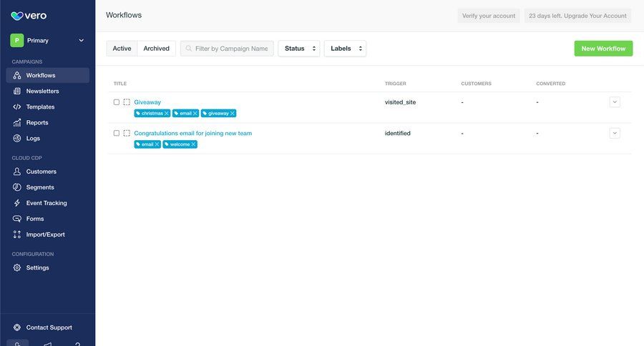Remove the christmas label with its X
This screenshot has width=644, height=346.
166,113
